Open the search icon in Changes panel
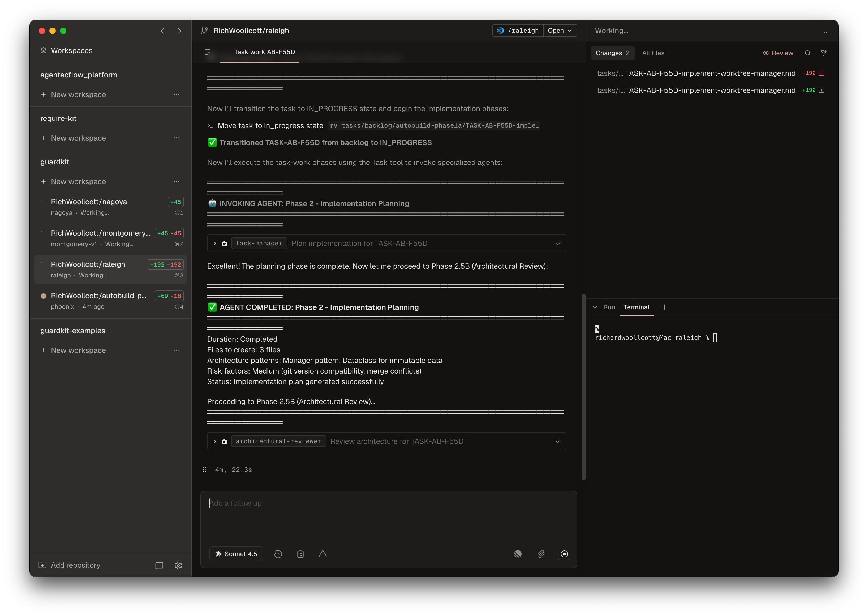The height and width of the screenshot is (616, 868). [x=808, y=53]
